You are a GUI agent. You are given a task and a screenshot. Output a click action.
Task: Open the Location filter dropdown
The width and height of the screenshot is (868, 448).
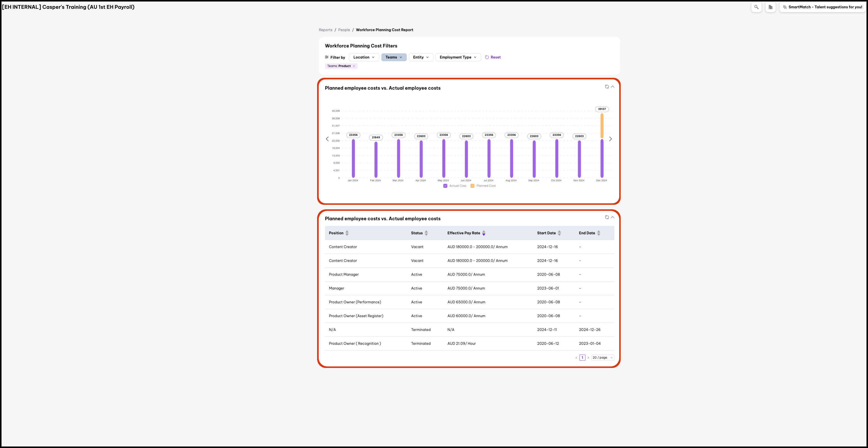364,57
